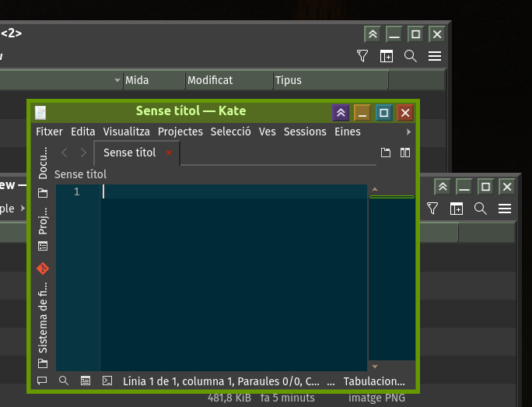Open search and replace via magnifier icon in Kate status bar
Viewport: 532px width, 407px height.
64,381
